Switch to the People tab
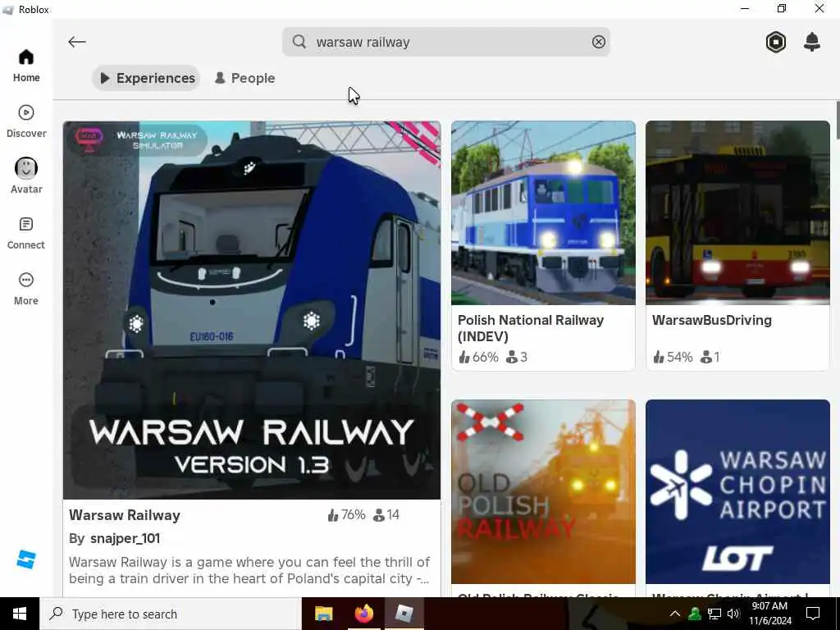840x630 pixels. tap(244, 78)
